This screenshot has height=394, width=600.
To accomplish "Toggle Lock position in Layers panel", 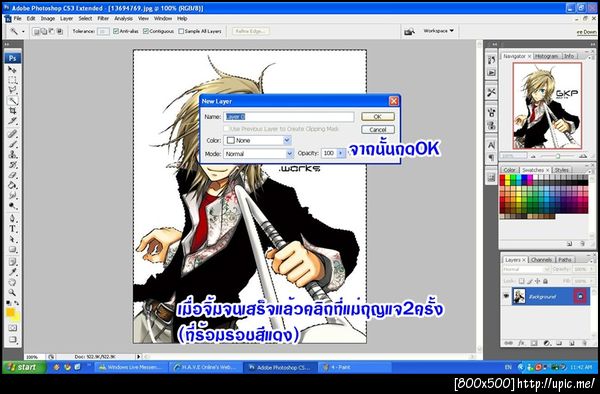I will pos(537,281).
